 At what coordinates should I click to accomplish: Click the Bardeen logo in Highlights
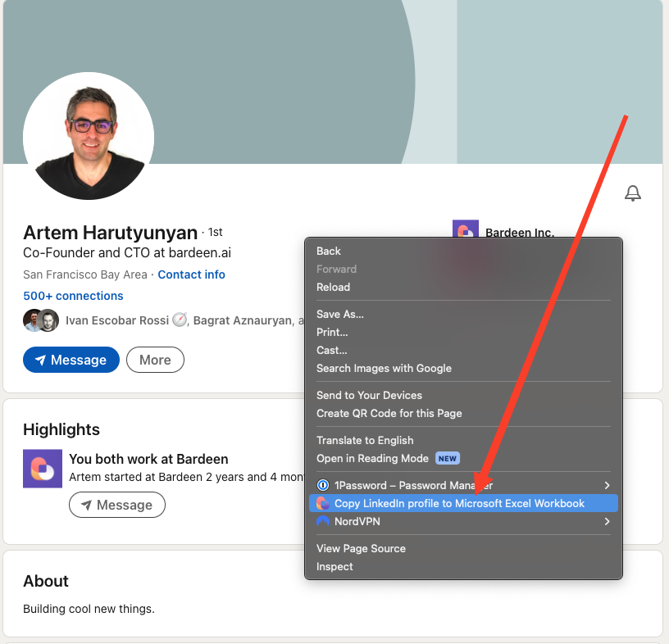pos(43,469)
